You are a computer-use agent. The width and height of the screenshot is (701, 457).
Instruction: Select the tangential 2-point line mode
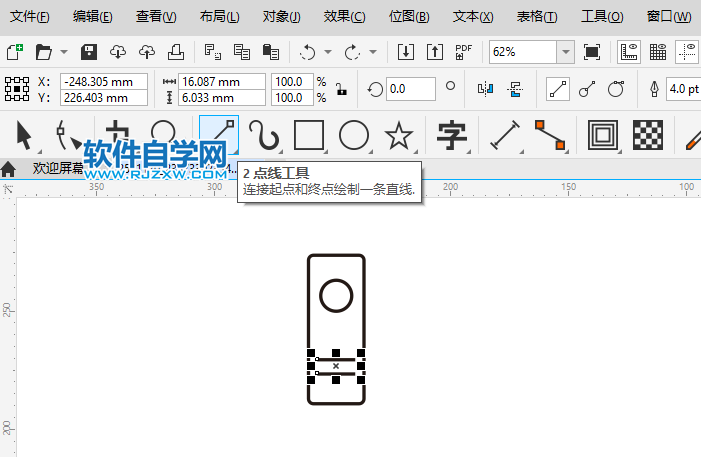[x=616, y=89]
